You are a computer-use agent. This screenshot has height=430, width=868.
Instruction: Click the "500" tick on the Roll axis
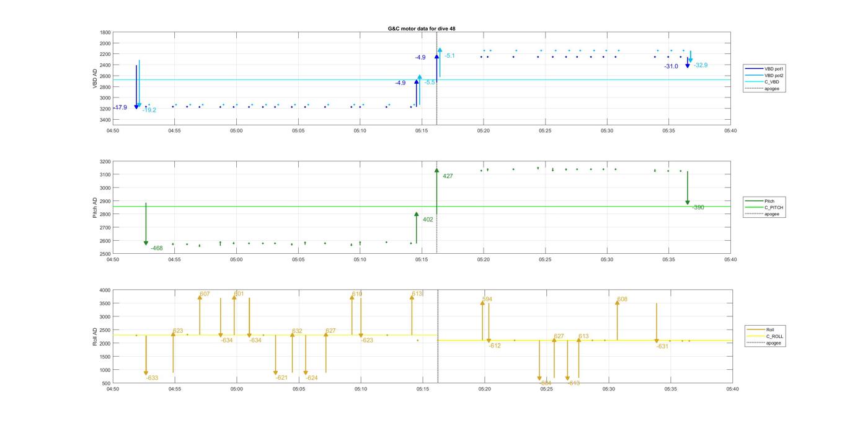point(107,383)
